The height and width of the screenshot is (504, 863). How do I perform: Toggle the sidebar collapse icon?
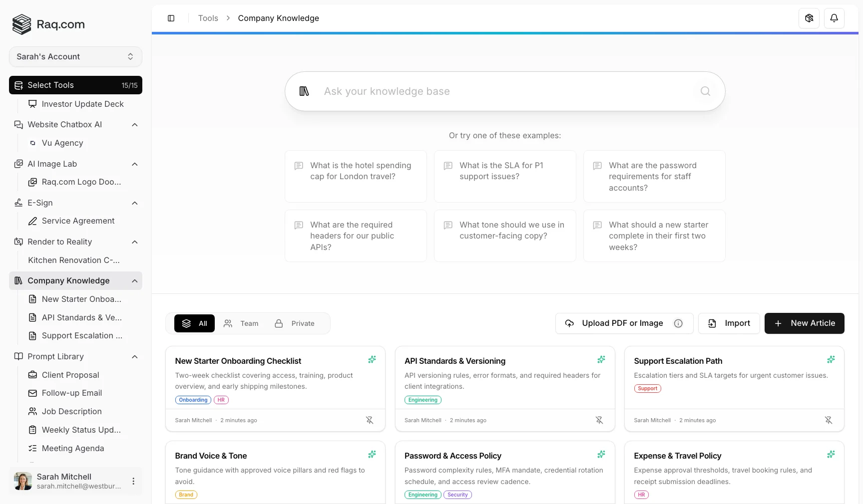pyautogui.click(x=171, y=18)
